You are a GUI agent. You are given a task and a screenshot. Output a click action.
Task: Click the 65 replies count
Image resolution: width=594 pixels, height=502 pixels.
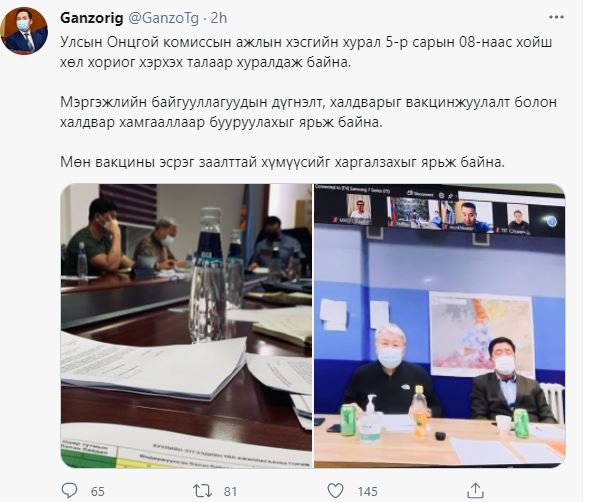pos(98,491)
